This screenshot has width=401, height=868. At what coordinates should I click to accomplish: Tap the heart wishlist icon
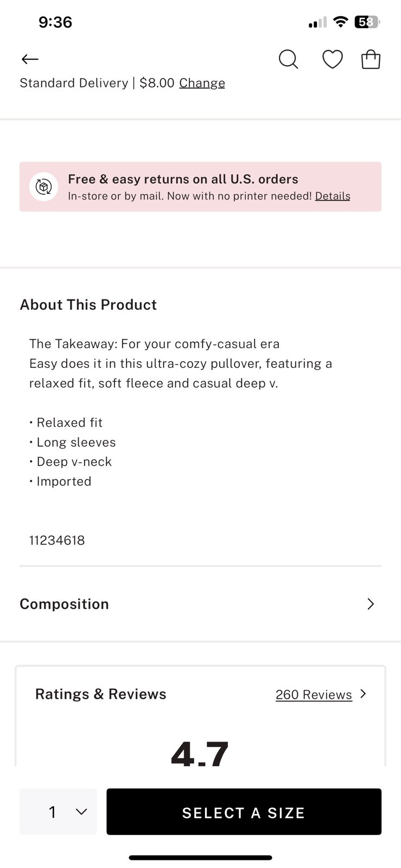333,59
